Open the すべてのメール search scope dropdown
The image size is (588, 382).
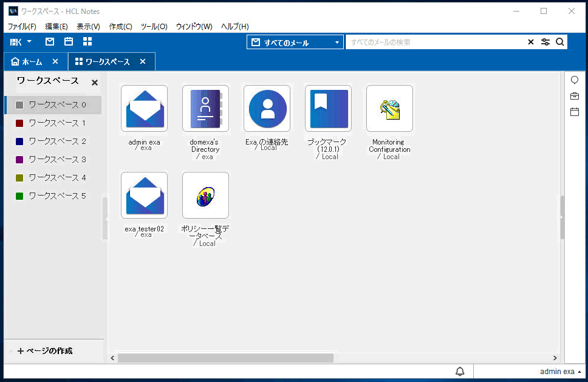click(295, 42)
